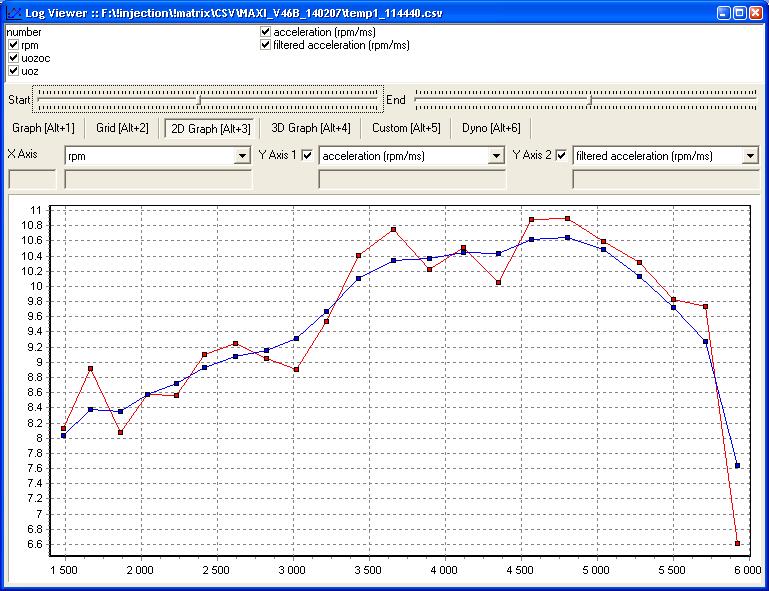
Task: Maximize the Log Viewer window
Action: click(x=739, y=13)
